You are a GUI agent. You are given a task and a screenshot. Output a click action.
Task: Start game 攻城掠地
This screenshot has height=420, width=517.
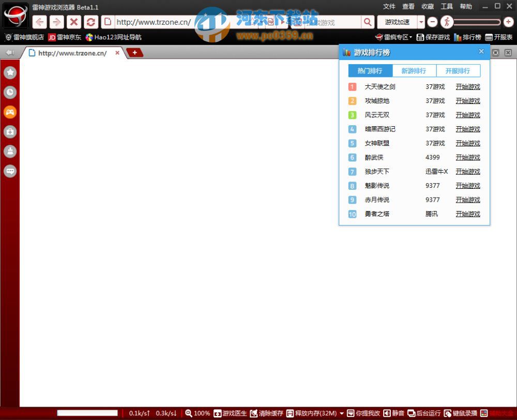(468, 101)
